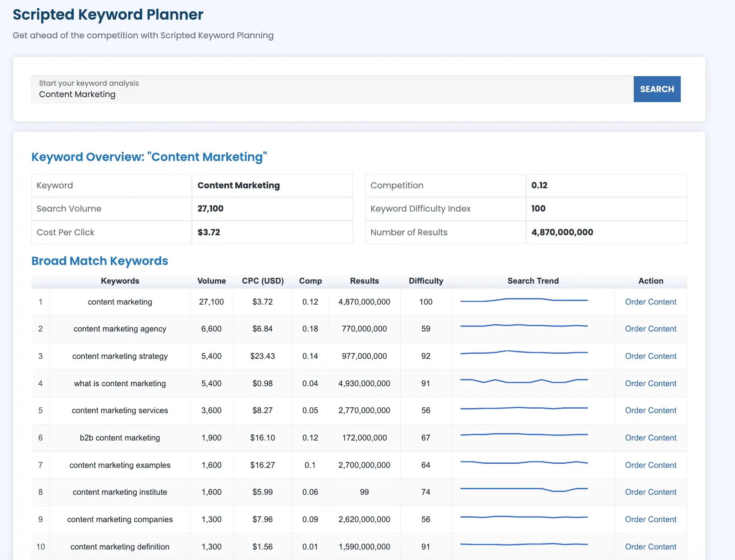Click difficulty value 67 in b2b row

pos(426,438)
